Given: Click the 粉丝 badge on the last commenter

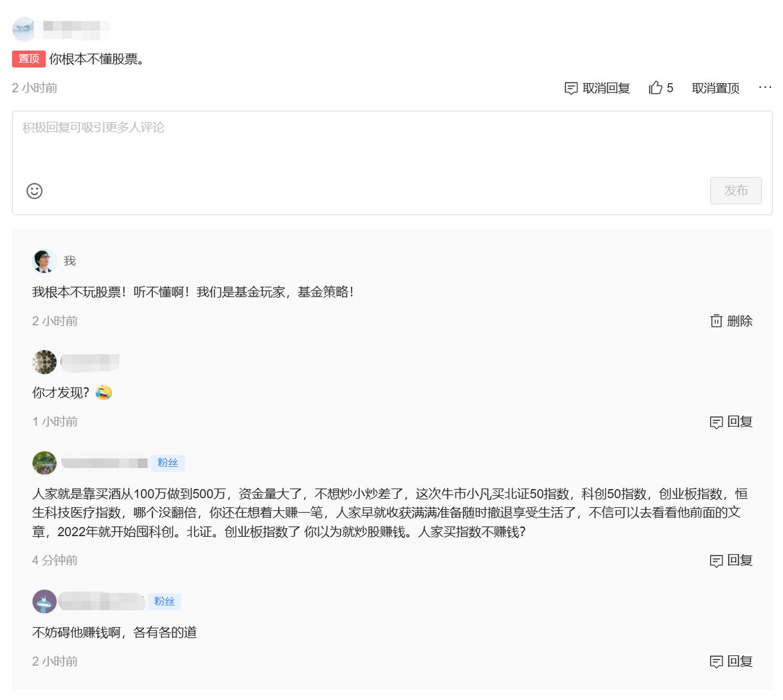Looking at the screenshot, I should tap(165, 601).
